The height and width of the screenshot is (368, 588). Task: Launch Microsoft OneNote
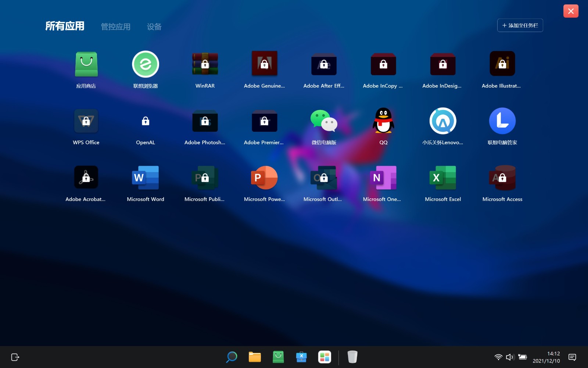point(383,177)
